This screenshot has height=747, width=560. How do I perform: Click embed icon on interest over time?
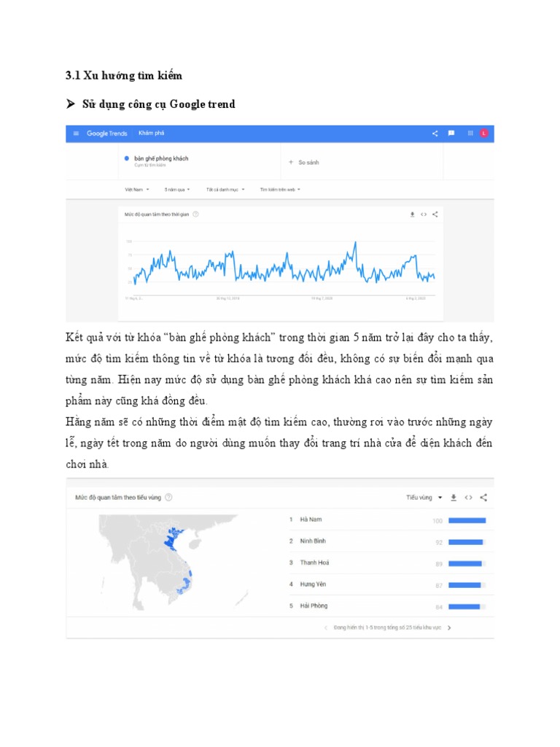point(424,214)
